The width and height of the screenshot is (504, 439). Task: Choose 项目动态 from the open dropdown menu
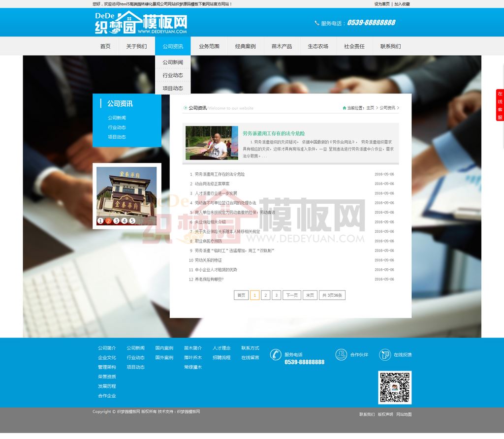tap(173, 88)
